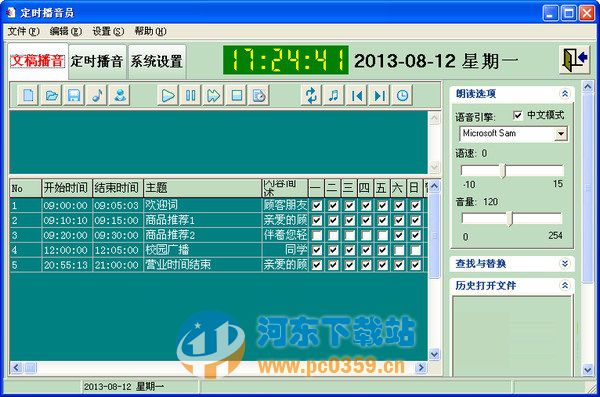The width and height of the screenshot is (600, 397).
Task: Open the 语音引擎 Microsoft Sam dropdown
Action: pyautogui.click(x=561, y=134)
